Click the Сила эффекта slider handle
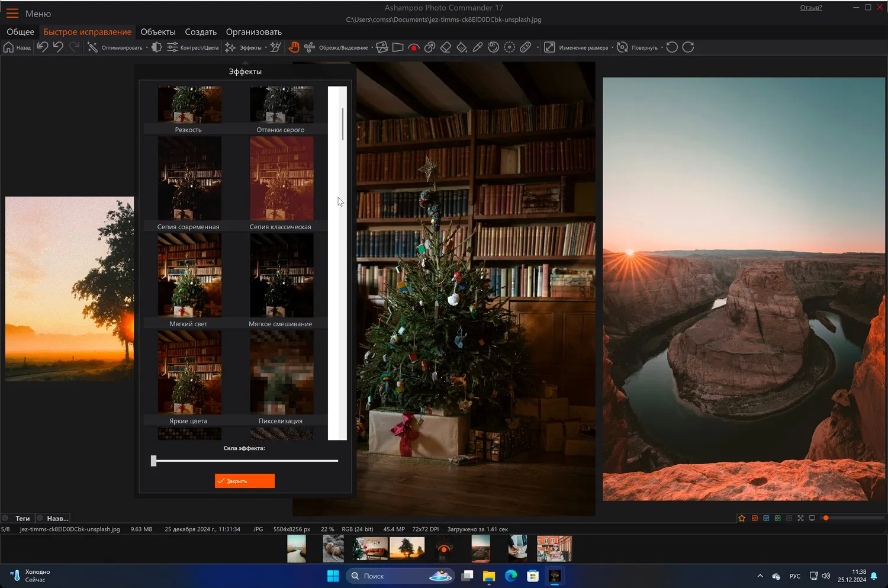This screenshot has height=588, width=888. click(154, 461)
